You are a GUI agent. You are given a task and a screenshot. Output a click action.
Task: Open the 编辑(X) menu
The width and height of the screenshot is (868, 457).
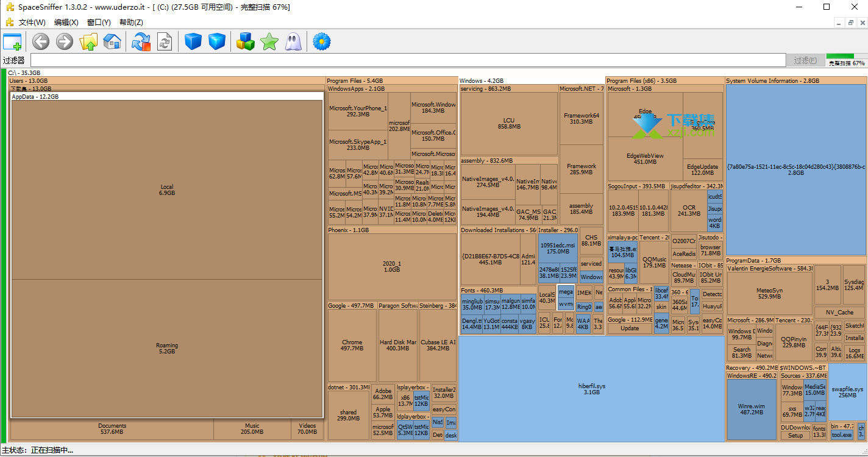[66, 22]
